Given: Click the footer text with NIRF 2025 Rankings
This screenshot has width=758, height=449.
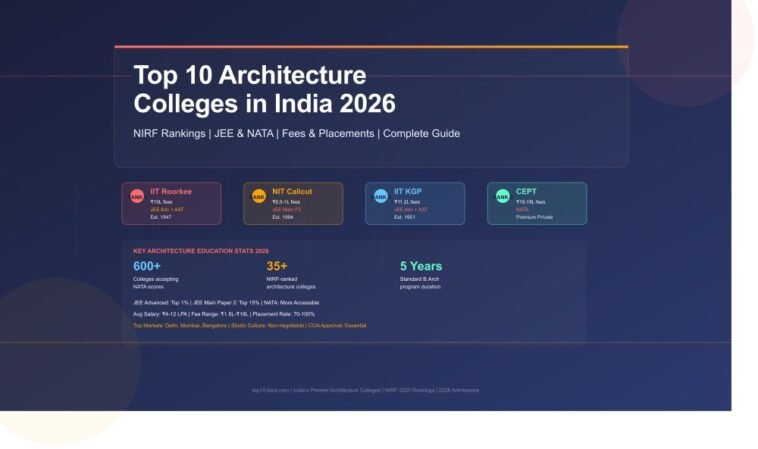Looking at the screenshot, I should click(x=365, y=390).
